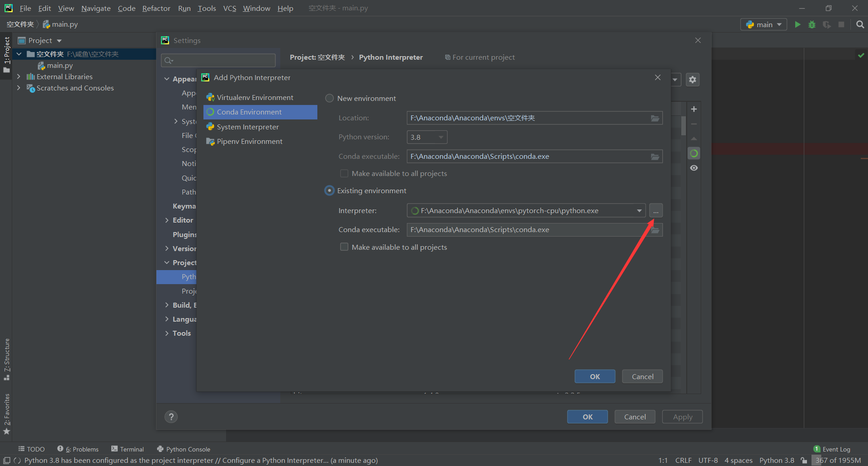
Task: Click the memory indicator 367 of 1955M
Action: coord(838,461)
